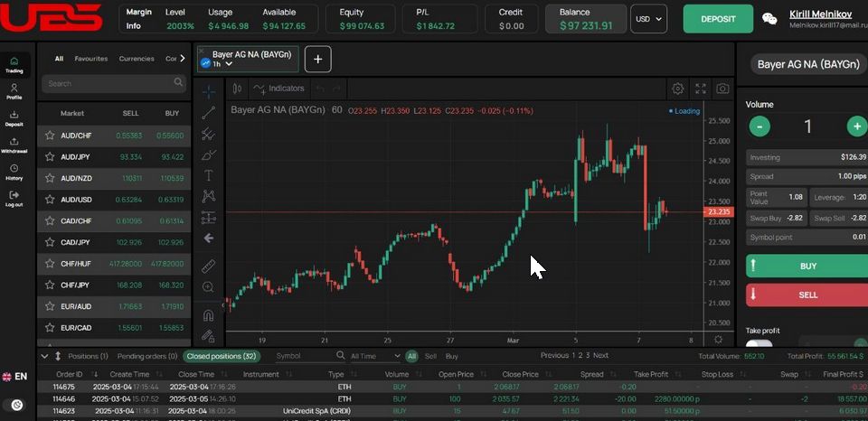
Task: Open the History sidebar icon
Action: click(x=14, y=172)
